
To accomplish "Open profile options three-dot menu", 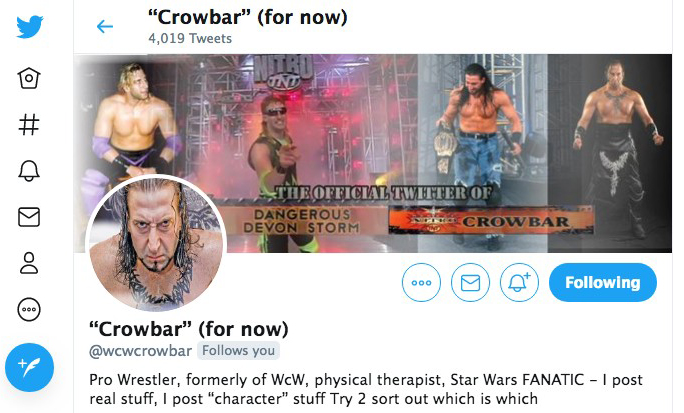I will [x=421, y=282].
